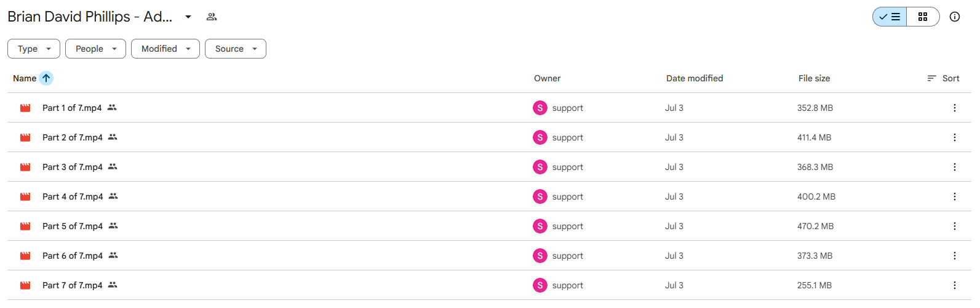Switch to grid layout view
Screen dimensions: 980x308
click(923, 17)
